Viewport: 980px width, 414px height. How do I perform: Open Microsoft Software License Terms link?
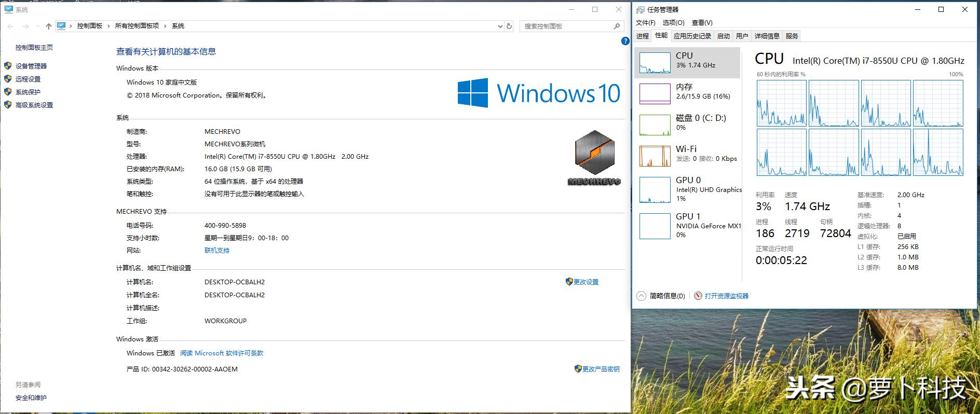[222, 353]
